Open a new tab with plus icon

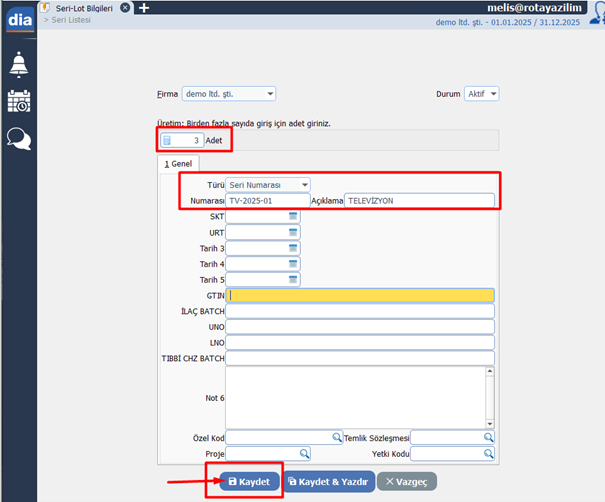tap(144, 8)
